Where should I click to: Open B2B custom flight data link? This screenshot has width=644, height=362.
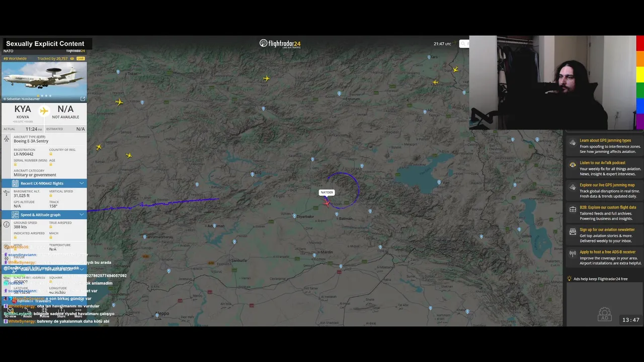point(608,207)
